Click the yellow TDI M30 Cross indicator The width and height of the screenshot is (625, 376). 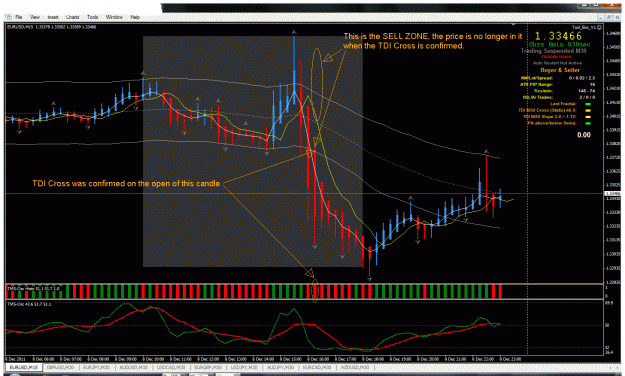(588, 110)
